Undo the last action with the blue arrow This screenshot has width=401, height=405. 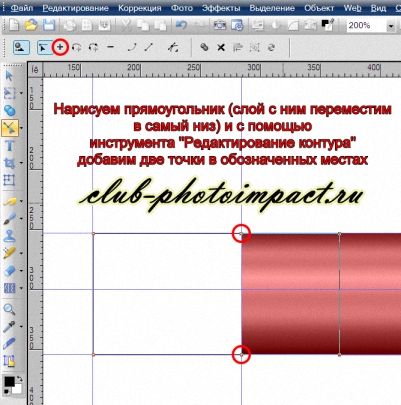(181, 25)
